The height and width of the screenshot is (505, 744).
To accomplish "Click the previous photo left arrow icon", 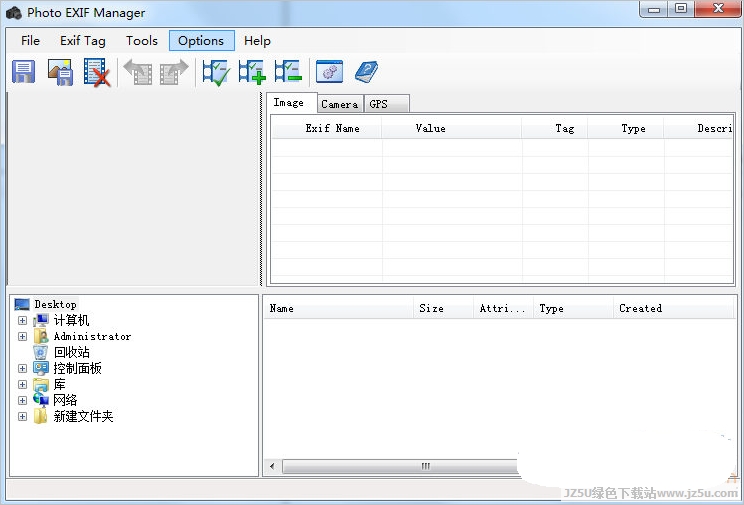I will 138,72.
